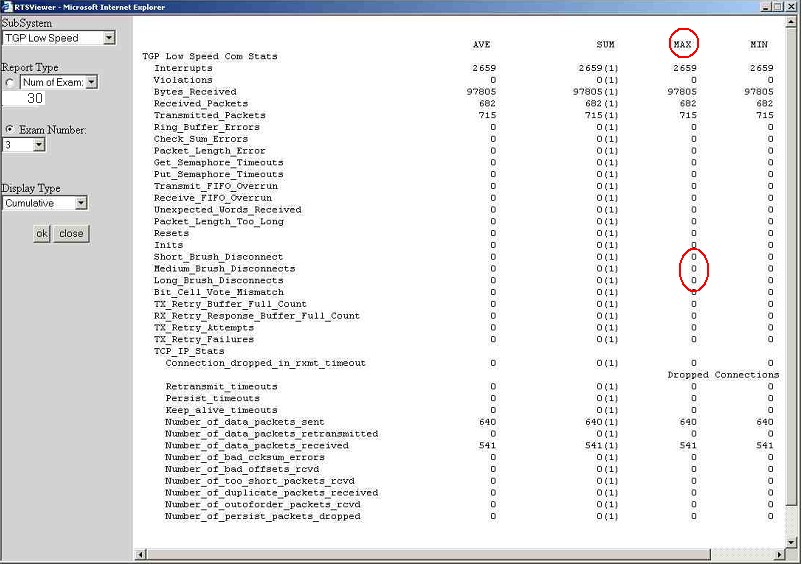The image size is (802, 564).
Task: Open the Exam Number value dropdown
Action: 39,145
